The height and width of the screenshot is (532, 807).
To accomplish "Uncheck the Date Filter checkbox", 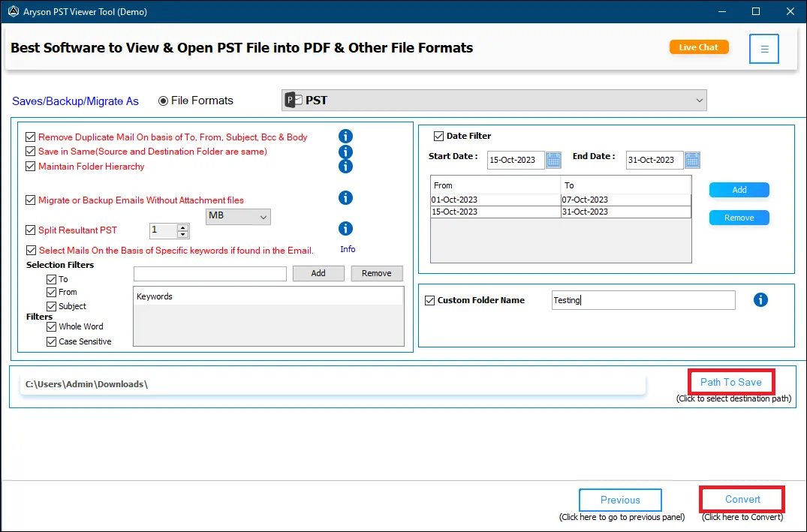I will click(x=438, y=136).
